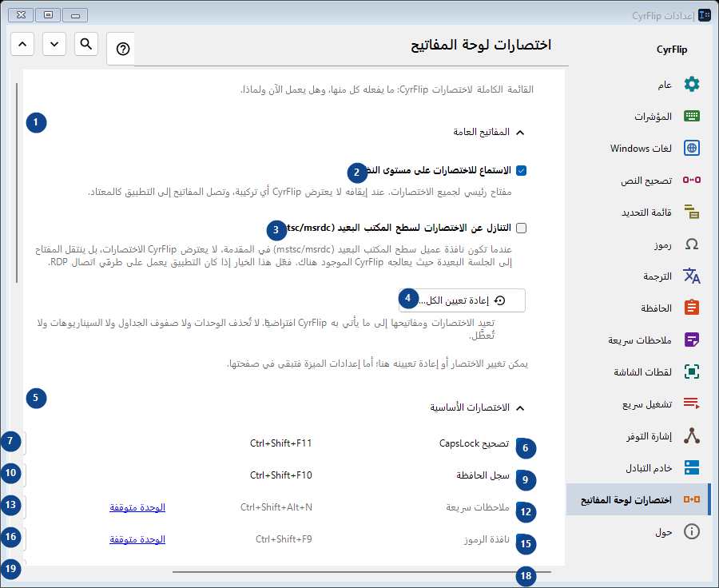
Task: Collapse the الاختصارات الأساسية section
Action: click(520, 407)
